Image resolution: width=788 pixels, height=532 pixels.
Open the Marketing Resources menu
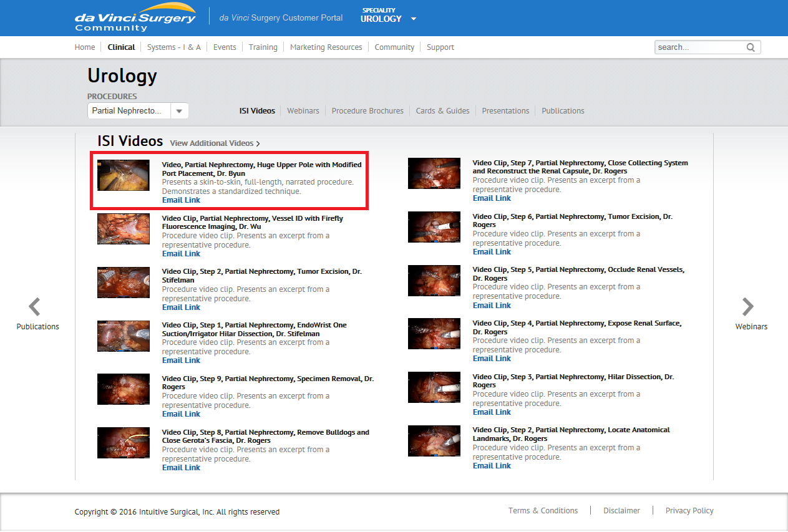tap(326, 47)
